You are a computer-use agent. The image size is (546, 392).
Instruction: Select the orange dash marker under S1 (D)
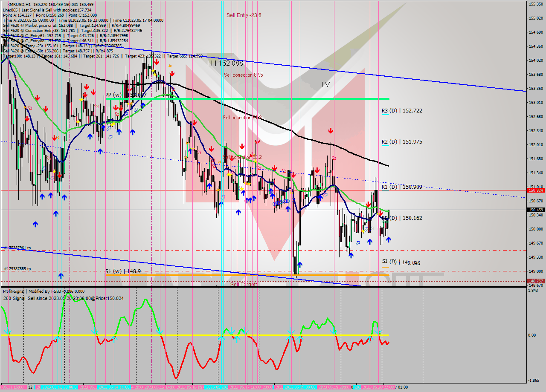point(385,267)
